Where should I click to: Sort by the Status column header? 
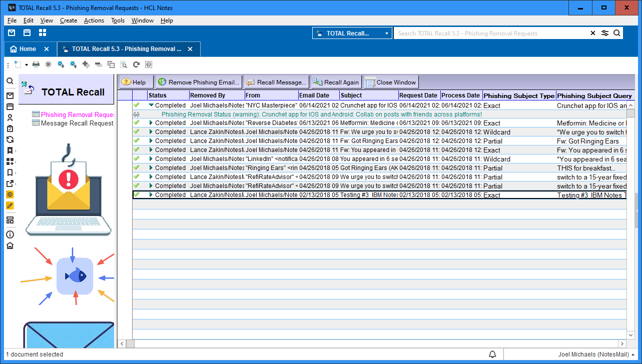click(158, 95)
